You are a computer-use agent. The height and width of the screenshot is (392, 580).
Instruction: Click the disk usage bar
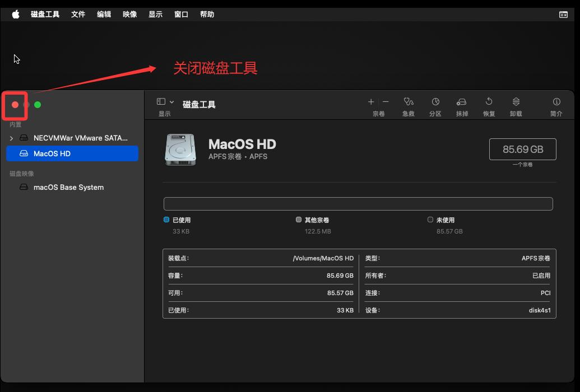click(x=358, y=204)
